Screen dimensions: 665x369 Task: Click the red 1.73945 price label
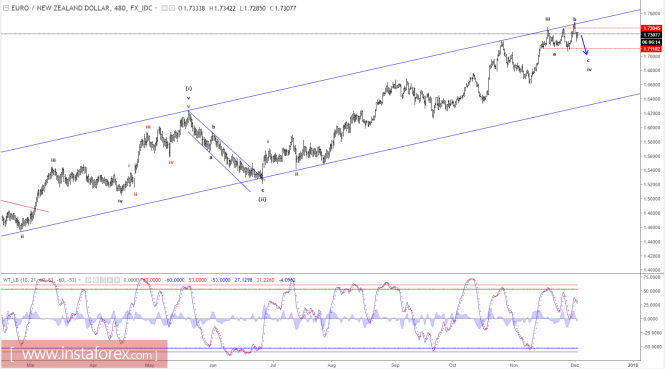(651, 28)
